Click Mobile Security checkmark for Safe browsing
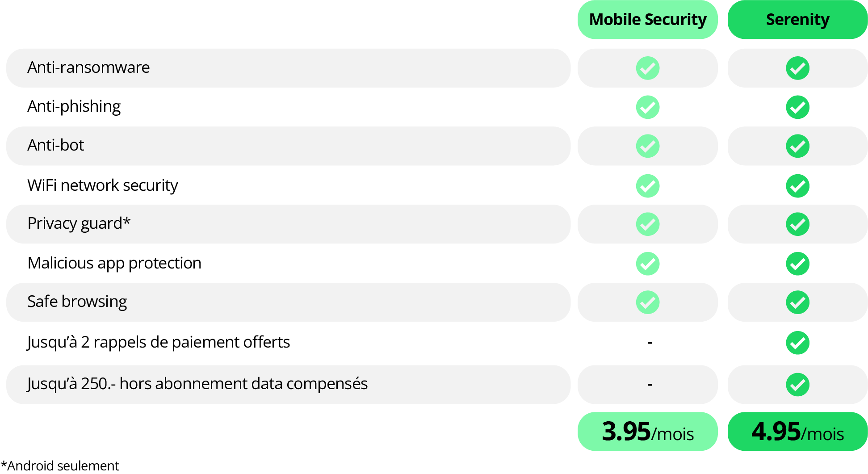 pos(647,302)
